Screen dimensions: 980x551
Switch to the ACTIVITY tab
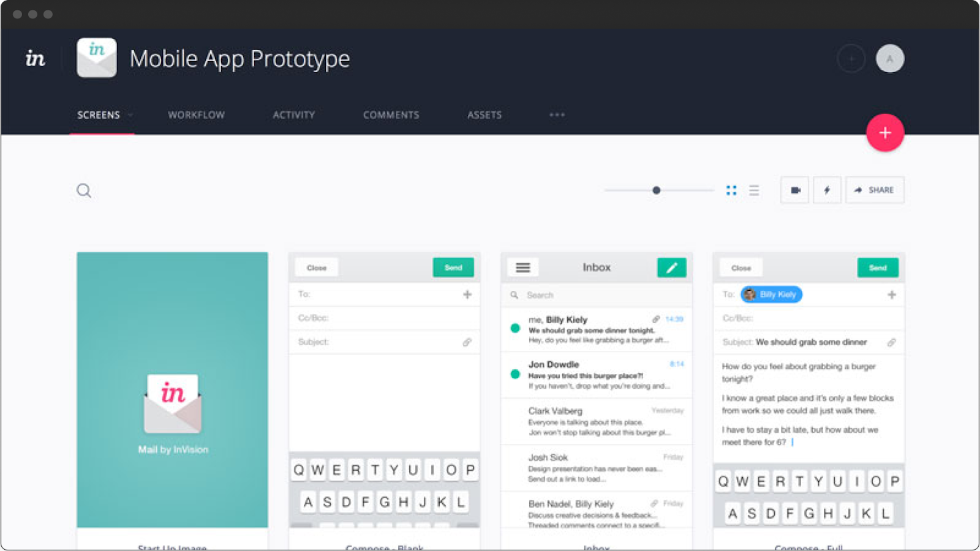tap(294, 115)
